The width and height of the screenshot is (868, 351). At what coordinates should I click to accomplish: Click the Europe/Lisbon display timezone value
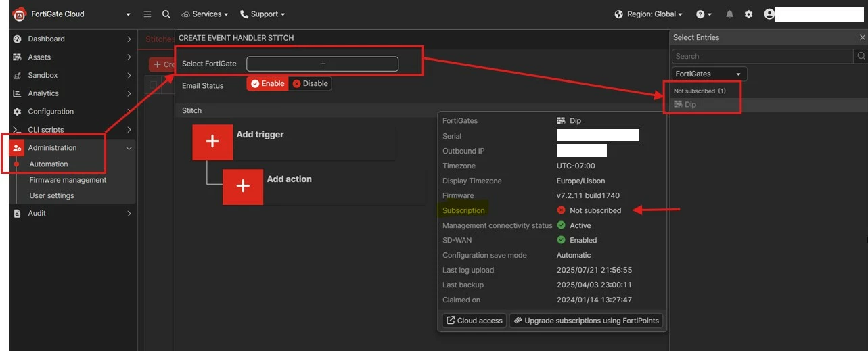(580, 181)
